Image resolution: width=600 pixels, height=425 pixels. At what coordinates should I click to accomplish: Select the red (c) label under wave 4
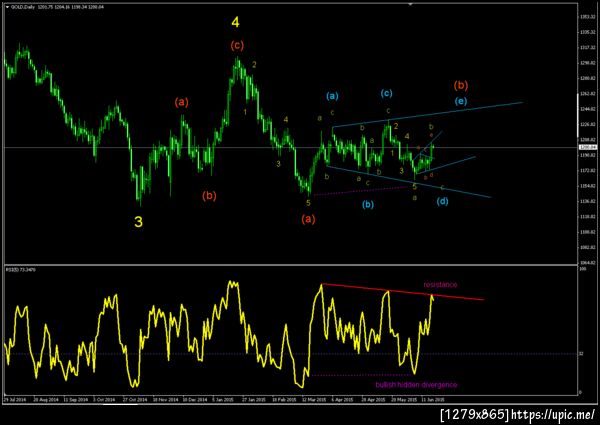237,46
